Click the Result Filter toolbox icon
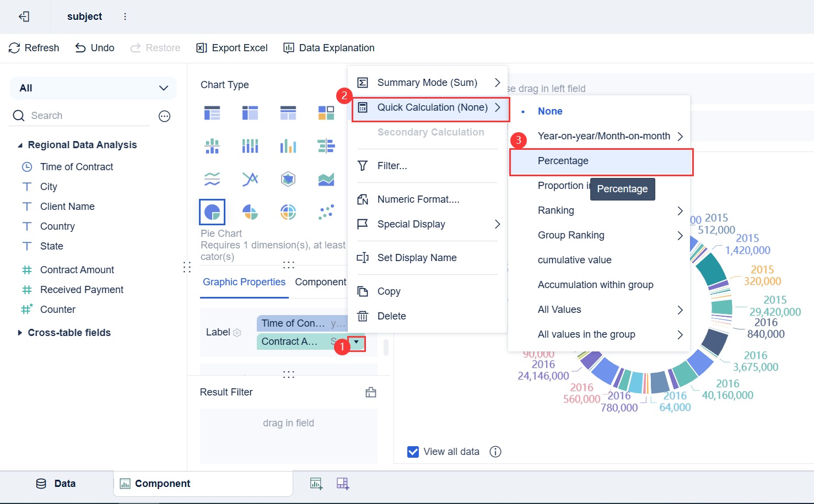The height and width of the screenshot is (504, 814). point(371,392)
